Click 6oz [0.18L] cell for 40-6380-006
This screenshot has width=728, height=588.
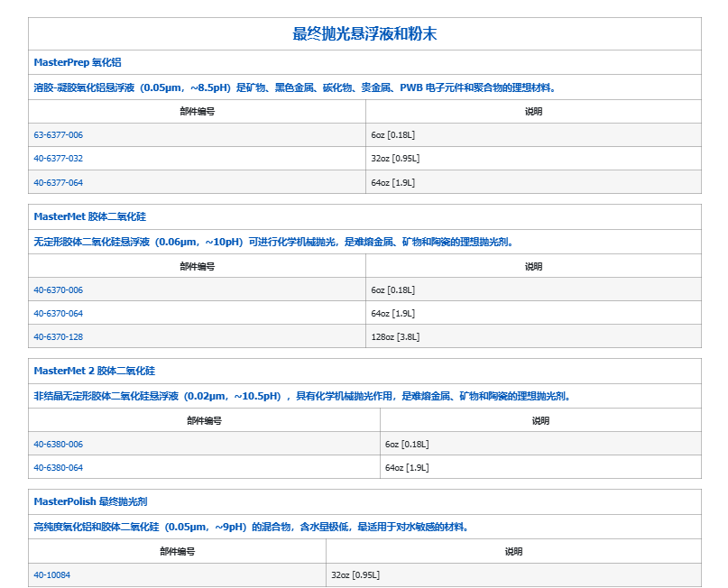pos(540,444)
